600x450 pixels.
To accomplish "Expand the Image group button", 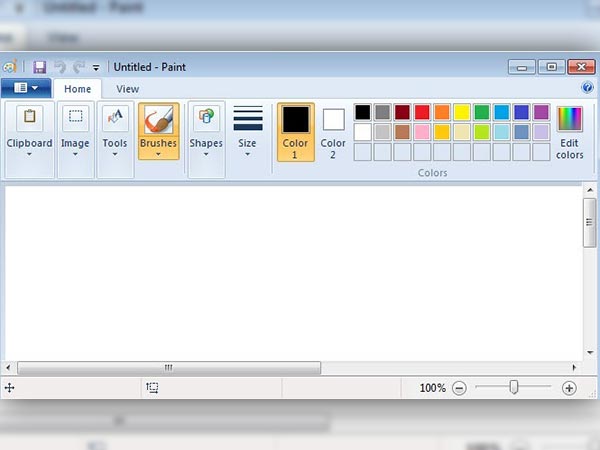I will tap(75, 141).
